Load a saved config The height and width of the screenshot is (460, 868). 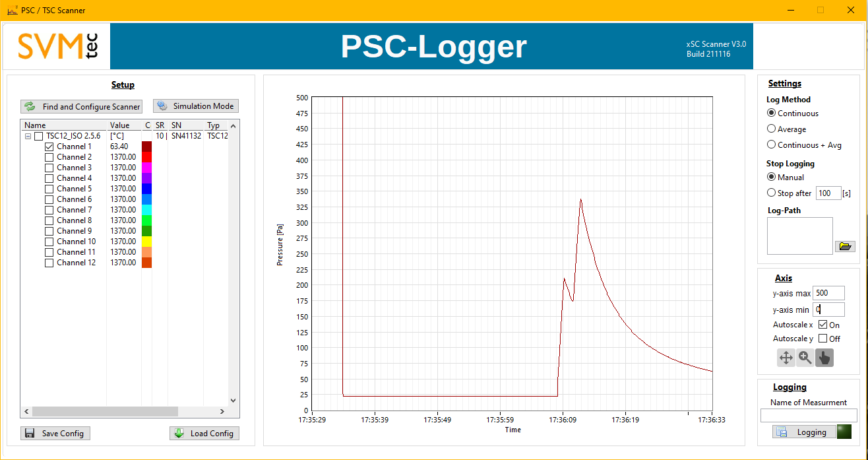(204, 434)
